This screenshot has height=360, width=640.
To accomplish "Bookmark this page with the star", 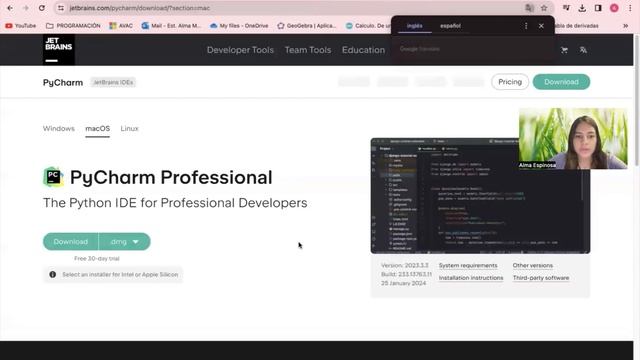I will 544,8.
